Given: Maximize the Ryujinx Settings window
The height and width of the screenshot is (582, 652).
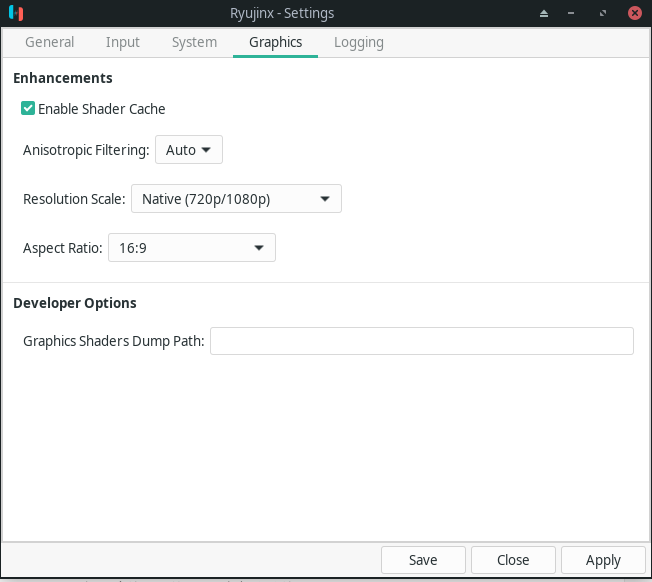Looking at the screenshot, I should click(603, 14).
